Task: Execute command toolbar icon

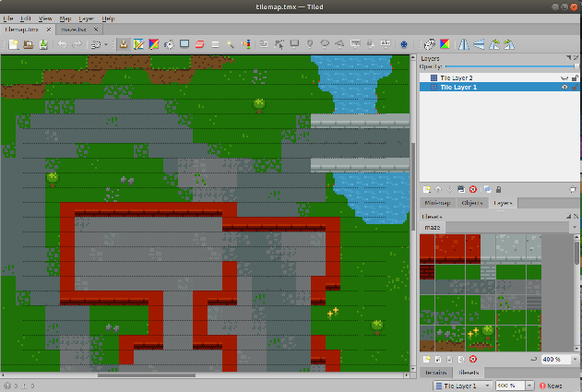Action: tap(96, 44)
